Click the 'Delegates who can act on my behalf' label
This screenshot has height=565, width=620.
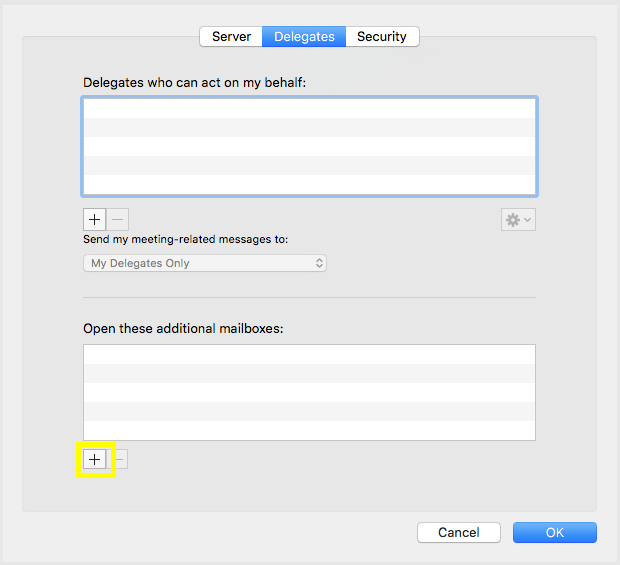tap(194, 82)
